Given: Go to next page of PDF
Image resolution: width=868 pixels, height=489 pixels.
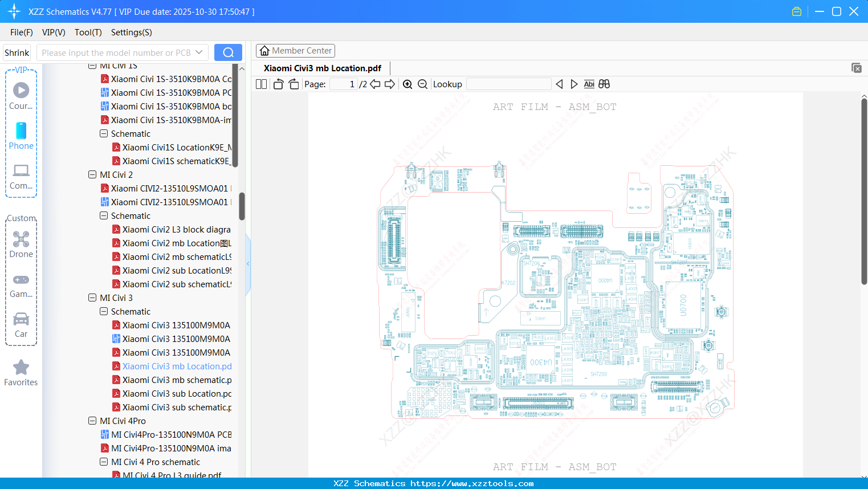Looking at the screenshot, I should [x=390, y=84].
